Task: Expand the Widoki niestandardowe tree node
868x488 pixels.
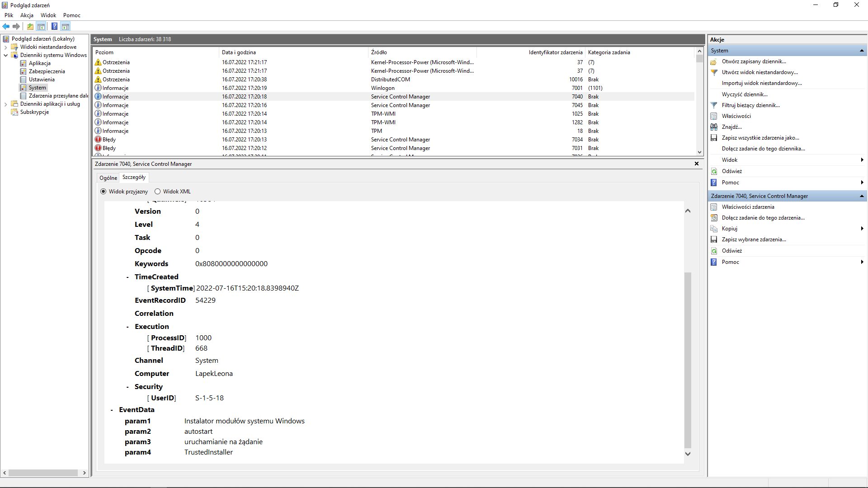Action: point(5,47)
